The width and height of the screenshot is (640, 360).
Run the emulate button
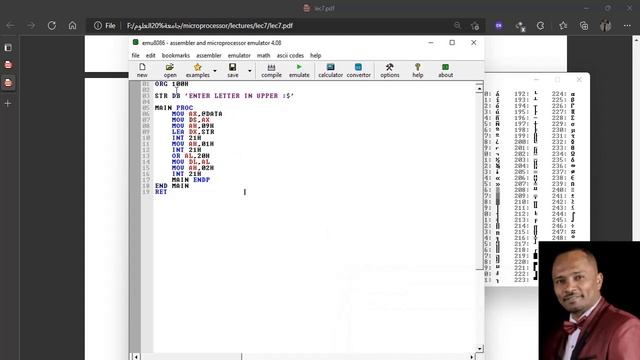click(x=299, y=70)
